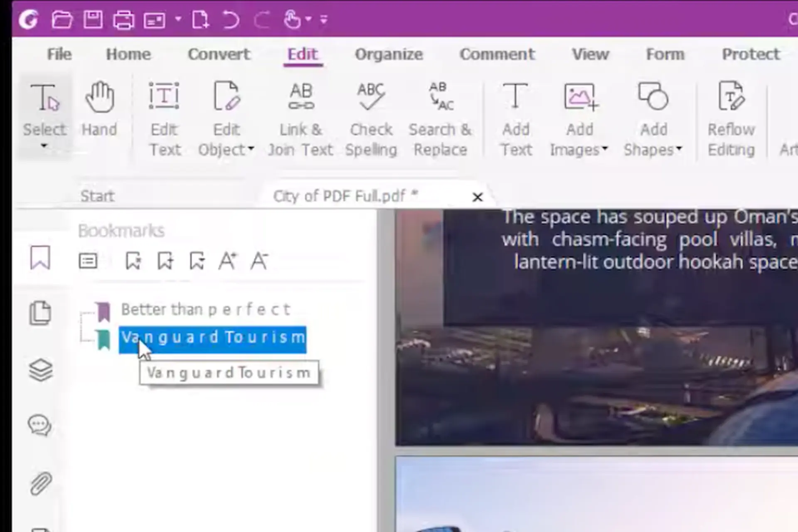Click the scan or snapshot icon in quick toolbar
Screen dimensions: 798x532
(155, 20)
